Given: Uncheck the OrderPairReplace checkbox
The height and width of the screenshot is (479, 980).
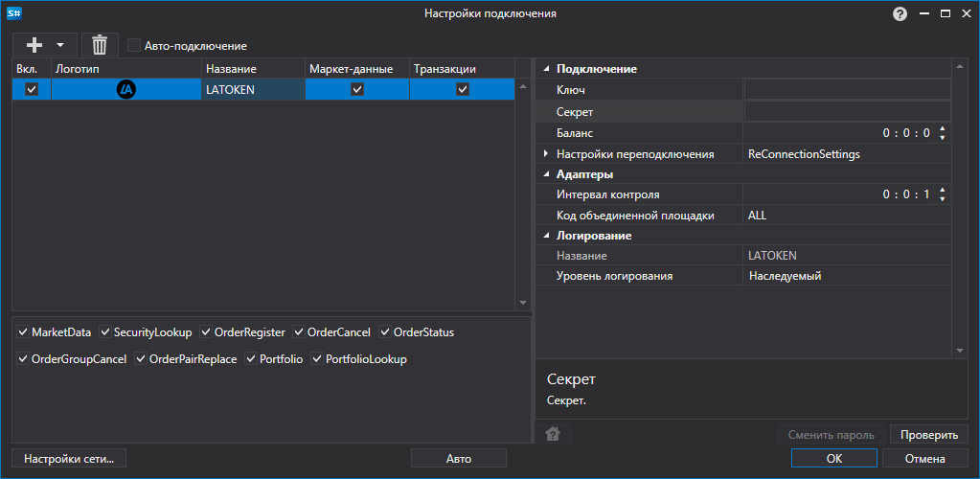Looking at the screenshot, I should (x=141, y=359).
